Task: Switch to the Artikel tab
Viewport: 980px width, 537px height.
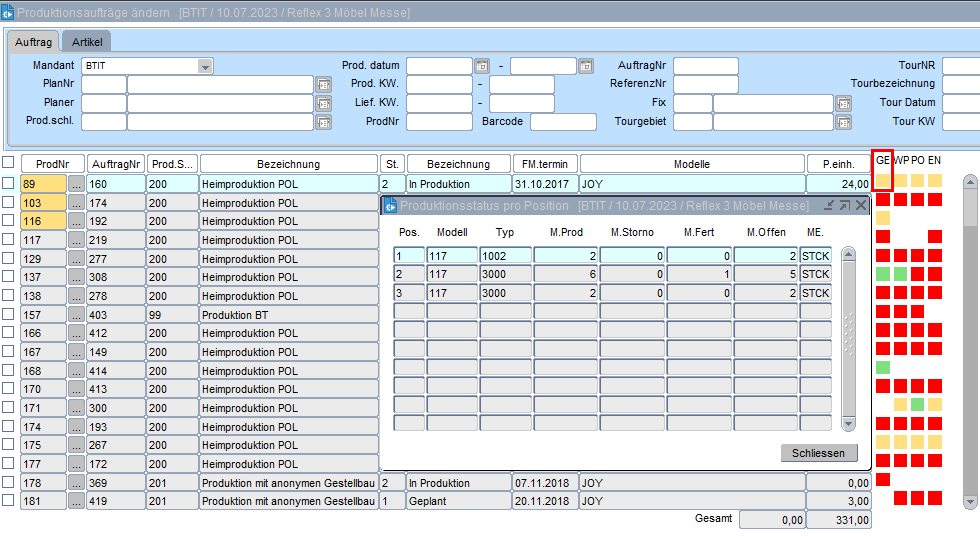Action: click(87, 42)
